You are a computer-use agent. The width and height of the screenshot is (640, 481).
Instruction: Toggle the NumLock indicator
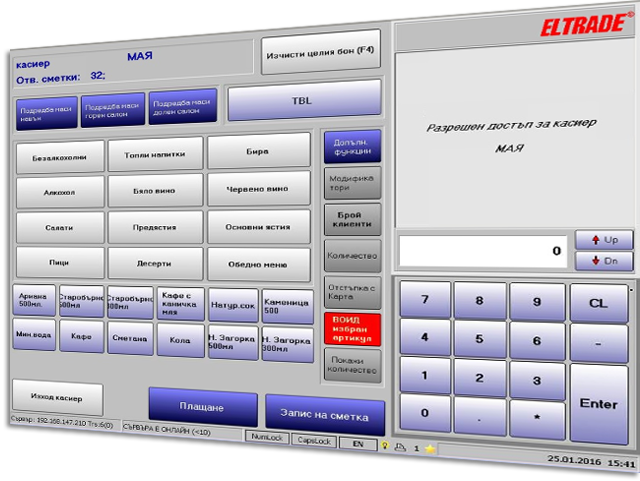(x=267, y=437)
